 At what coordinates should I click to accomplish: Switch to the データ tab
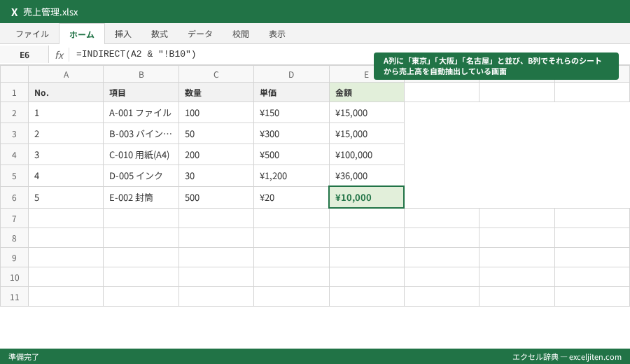pos(200,34)
